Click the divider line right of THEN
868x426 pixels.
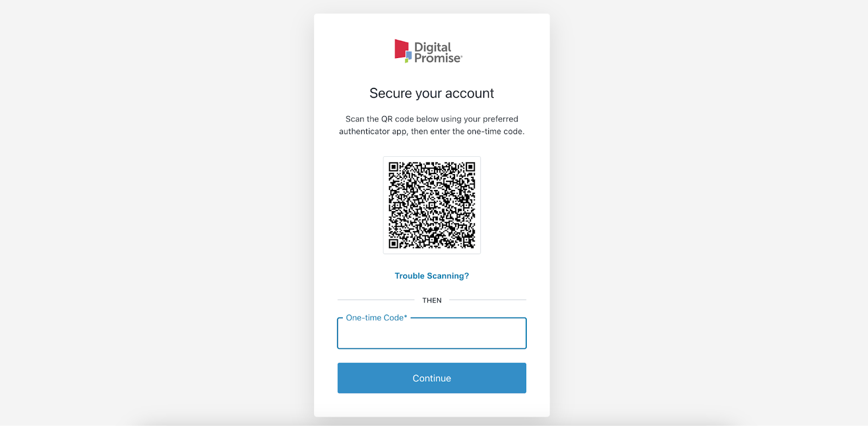[x=488, y=300]
